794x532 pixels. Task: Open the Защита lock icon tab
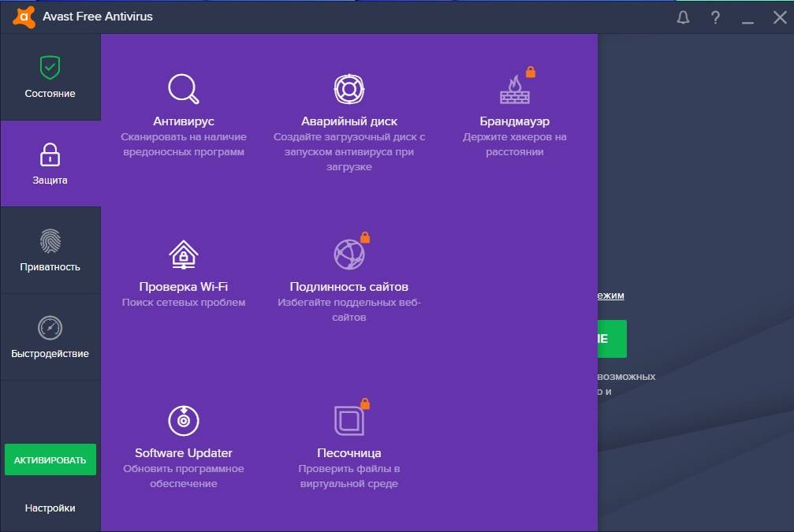50,154
